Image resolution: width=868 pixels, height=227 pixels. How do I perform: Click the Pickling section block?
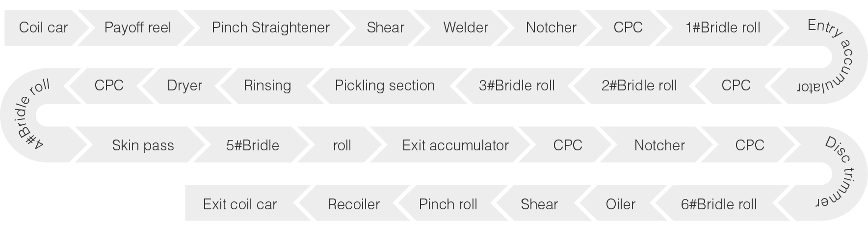[385, 86]
